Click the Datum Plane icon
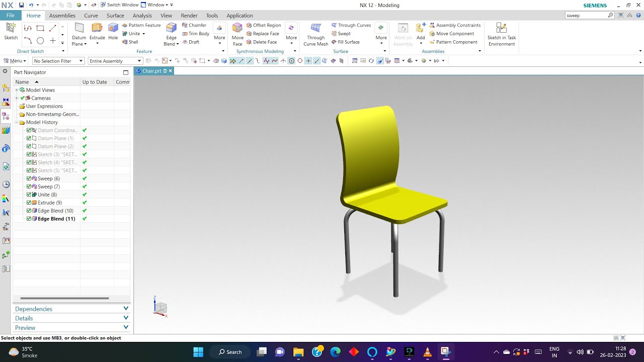644x362 pixels. (79, 28)
